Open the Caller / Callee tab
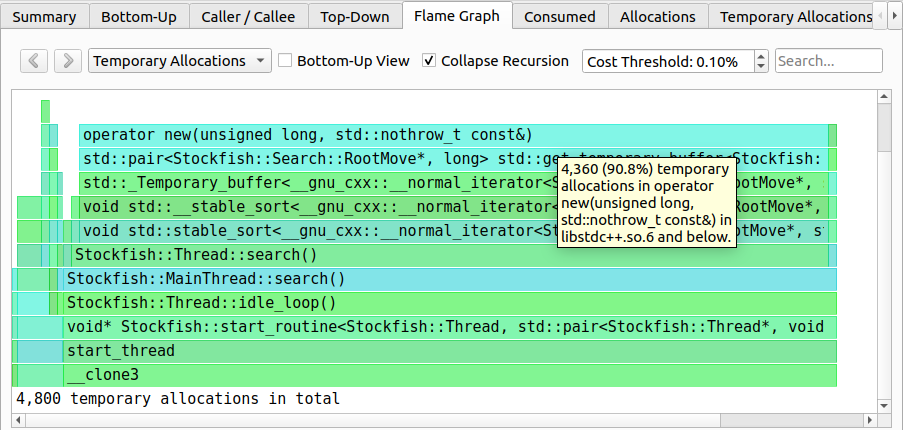This screenshot has width=903, height=430. coord(248,17)
